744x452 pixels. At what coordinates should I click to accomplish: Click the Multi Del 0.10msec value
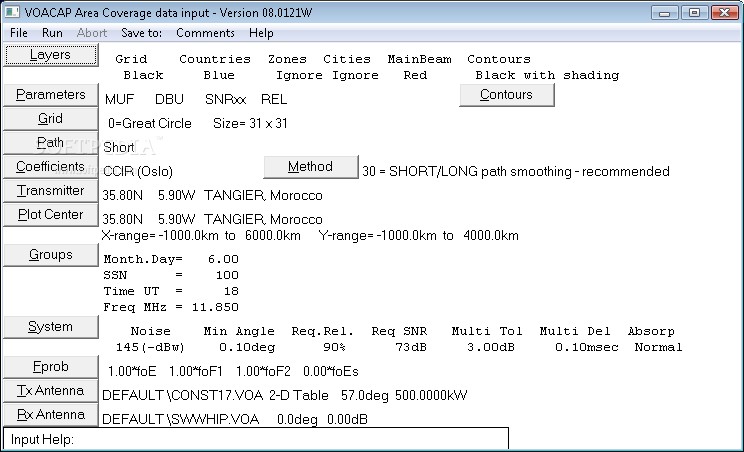pyautogui.click(x=586, y=347)
